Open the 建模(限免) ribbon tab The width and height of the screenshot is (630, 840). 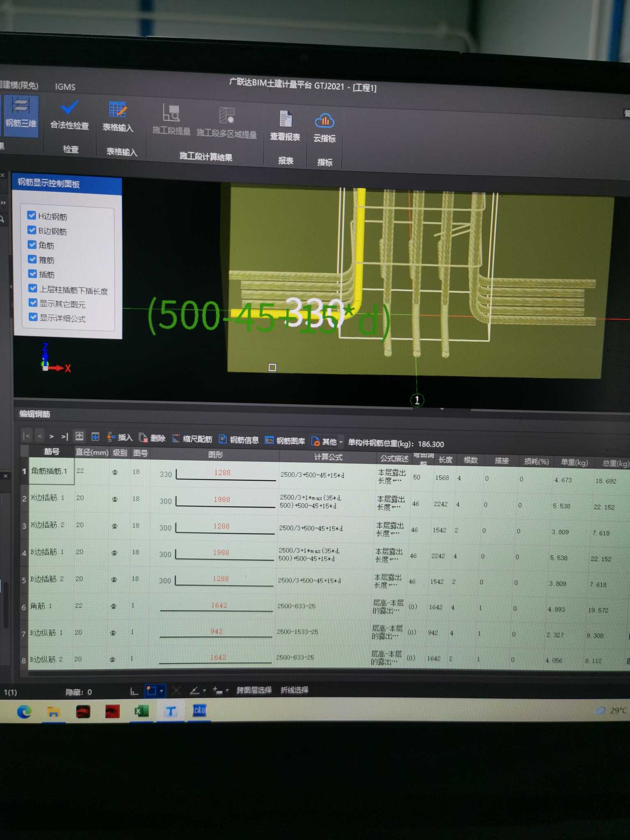pos(19,85)
